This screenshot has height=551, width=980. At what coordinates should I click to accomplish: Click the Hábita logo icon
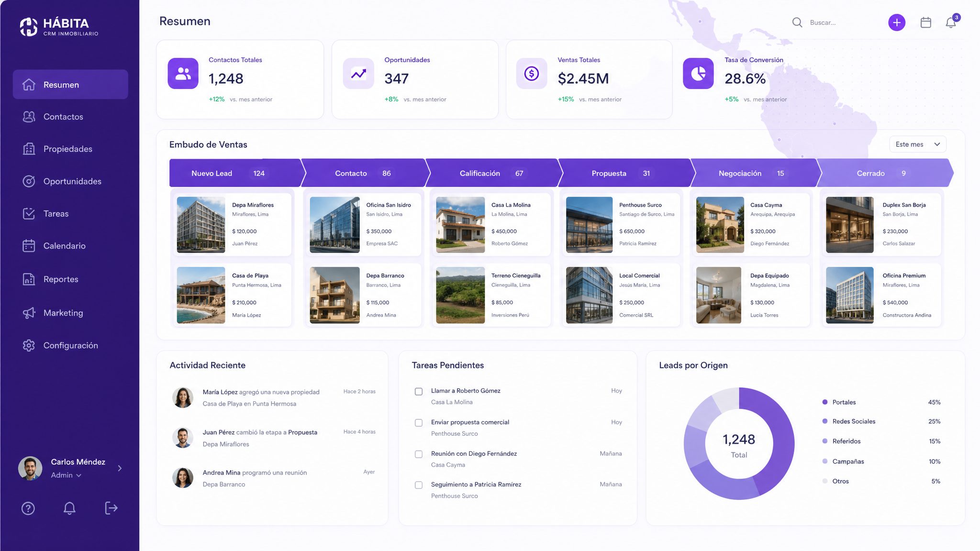pos(29,27)
